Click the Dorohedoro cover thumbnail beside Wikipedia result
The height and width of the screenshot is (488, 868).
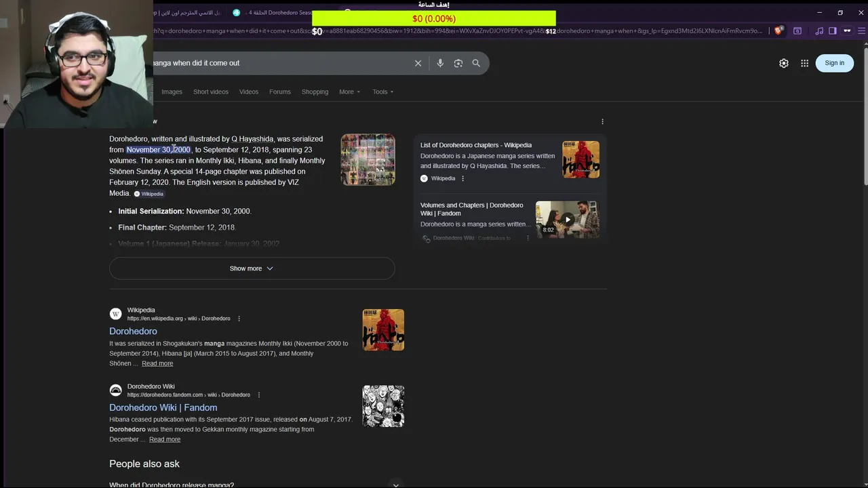tap(383, 330)
